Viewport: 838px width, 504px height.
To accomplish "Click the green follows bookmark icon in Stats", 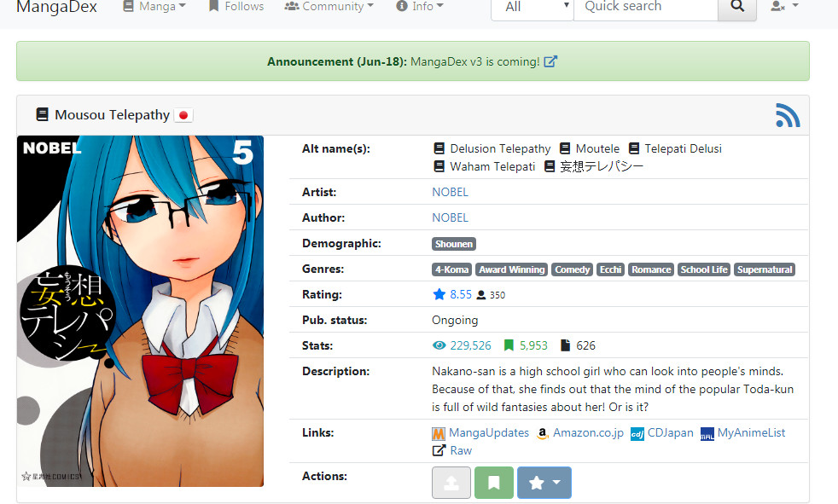I will tap(509, 345).
